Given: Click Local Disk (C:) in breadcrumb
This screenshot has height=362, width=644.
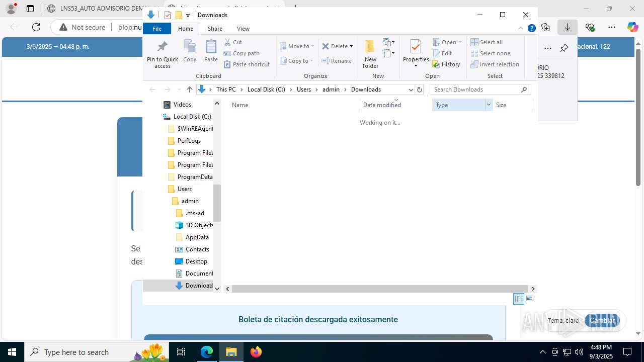Looking at the screenshot, I should coord(266,89).
